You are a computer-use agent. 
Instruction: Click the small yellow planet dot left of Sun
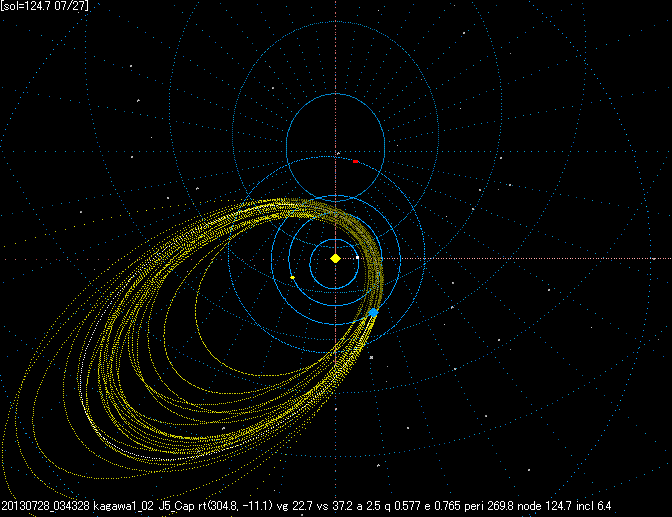293,278
